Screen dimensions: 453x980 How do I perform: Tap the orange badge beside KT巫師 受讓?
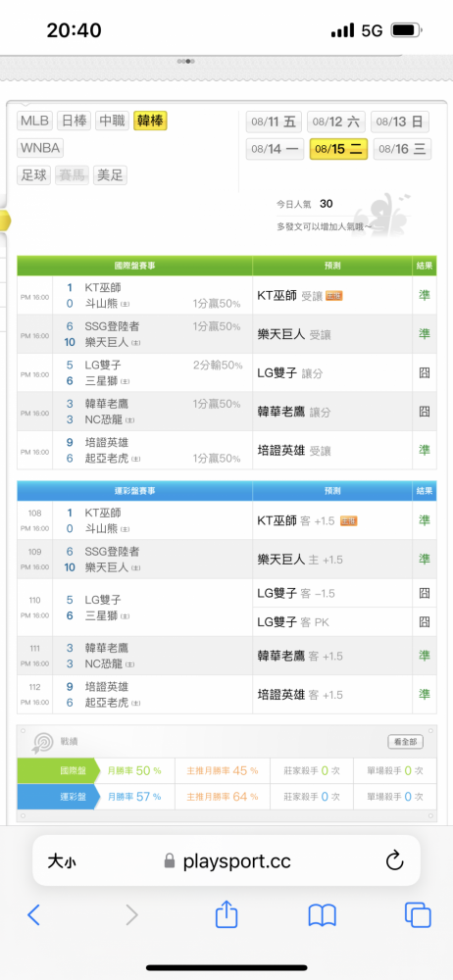[334, 296]
